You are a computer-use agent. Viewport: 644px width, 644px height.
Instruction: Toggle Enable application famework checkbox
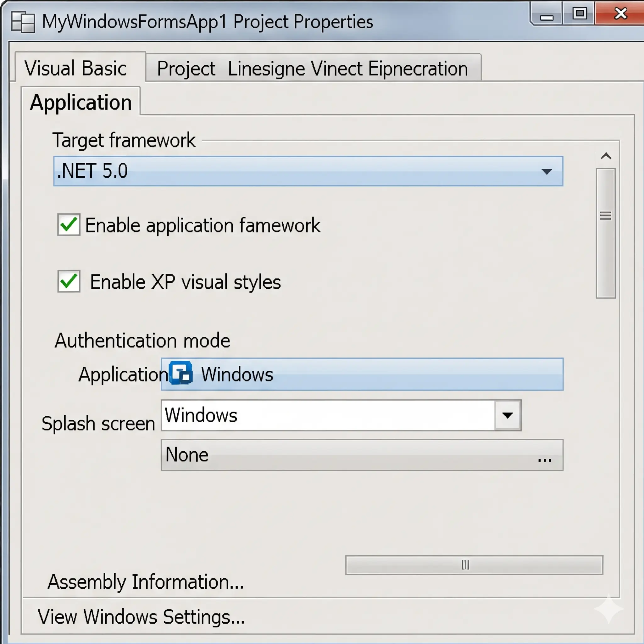point(69,225)
